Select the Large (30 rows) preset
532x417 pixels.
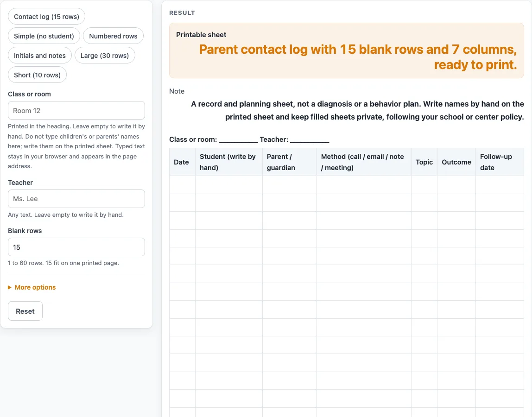(x=105, y=55)
